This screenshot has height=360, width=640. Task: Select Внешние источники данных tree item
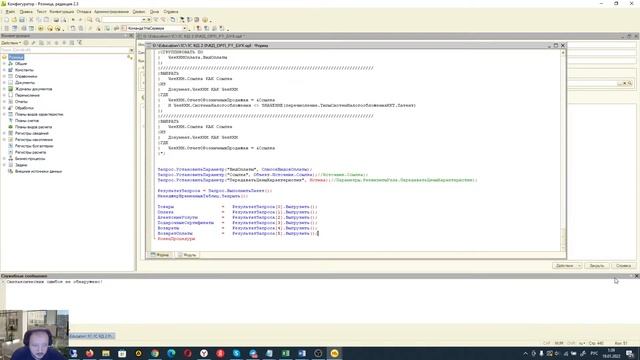point(38,171)
